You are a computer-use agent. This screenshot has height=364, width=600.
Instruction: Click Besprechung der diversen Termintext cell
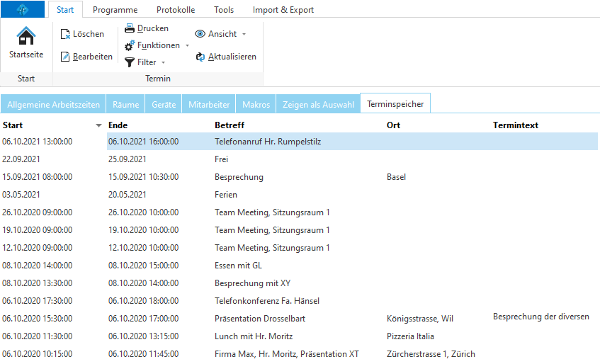pyautogui.click(x=541, y=317)
